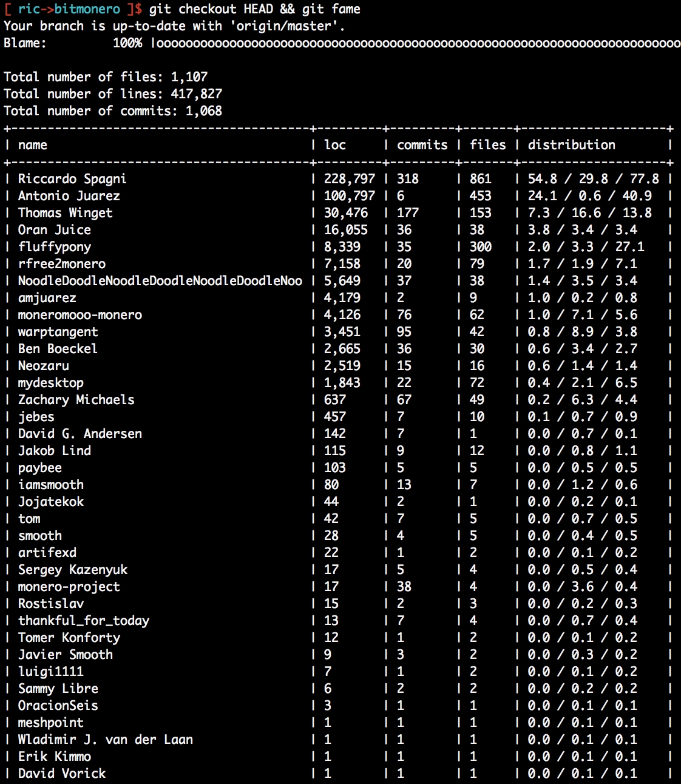Click the name 'smooth' in the table
The image size is (681, 784).
tap(40, 536)
